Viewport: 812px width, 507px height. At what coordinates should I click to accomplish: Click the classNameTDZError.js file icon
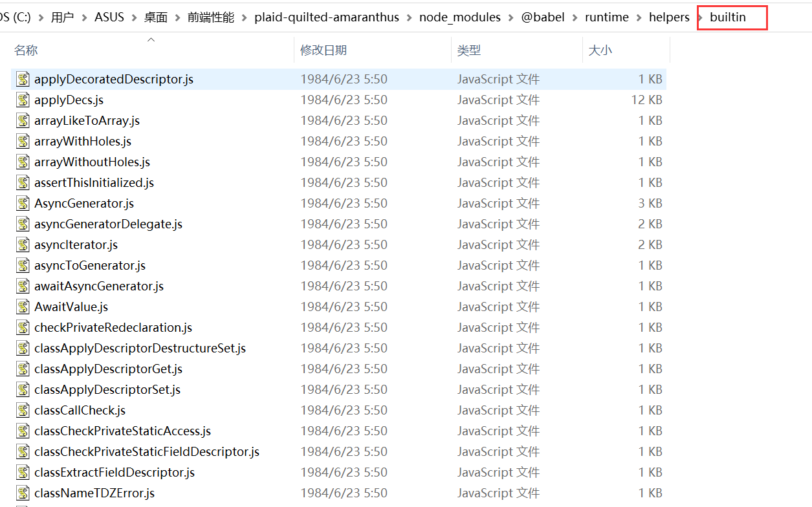tap(23, 493)
